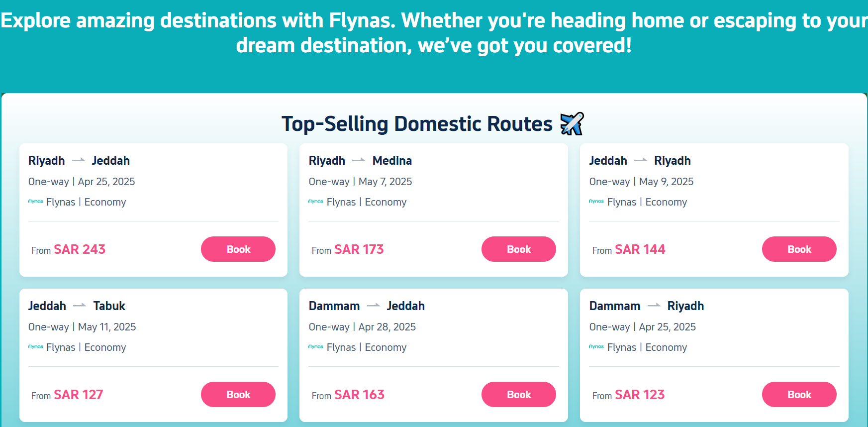The width and height of the screenshot is (868, 427).
Task: Click Flynas logo in Jeddah–Riyadh card
Action: click(x=596, y=202)
